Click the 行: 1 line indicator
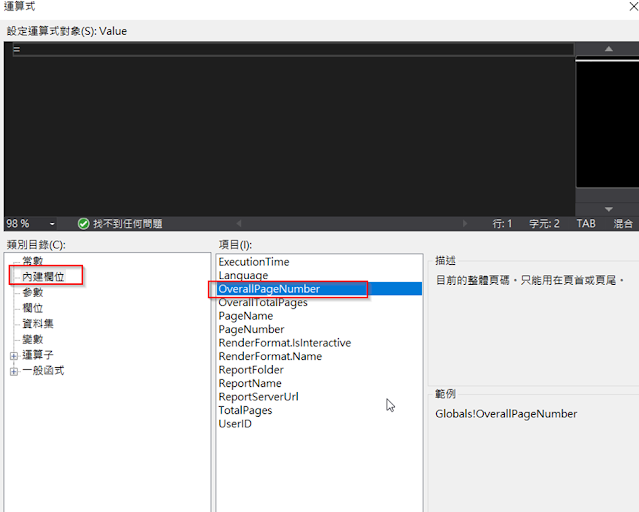The height and width of the screenshot is (512, 639). (x=502, y=223)
